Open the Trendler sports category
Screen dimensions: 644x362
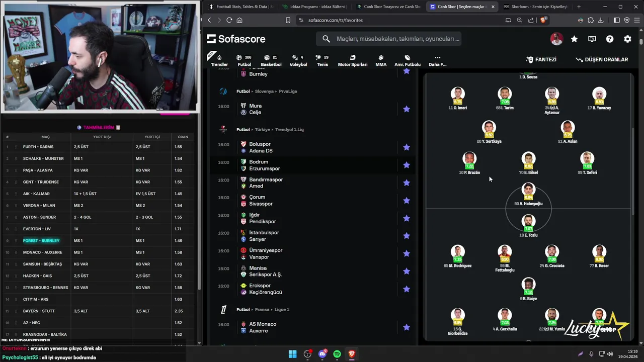[219, 60]
